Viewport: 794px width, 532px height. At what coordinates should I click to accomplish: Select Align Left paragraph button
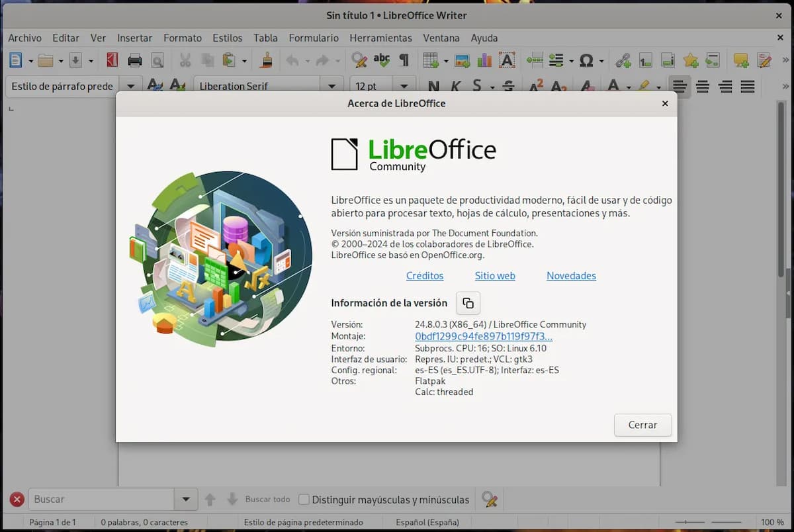click(x=680, y=86)
